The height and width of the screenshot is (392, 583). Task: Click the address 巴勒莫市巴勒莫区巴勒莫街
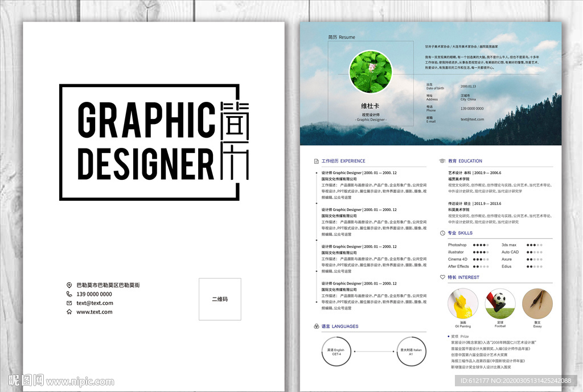[x=108, y=285]
